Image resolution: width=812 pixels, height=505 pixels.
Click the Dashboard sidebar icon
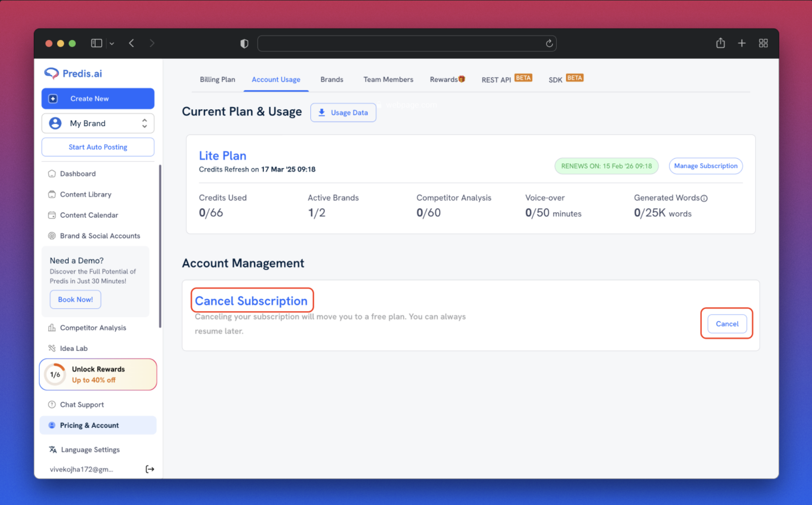[52, 174]
